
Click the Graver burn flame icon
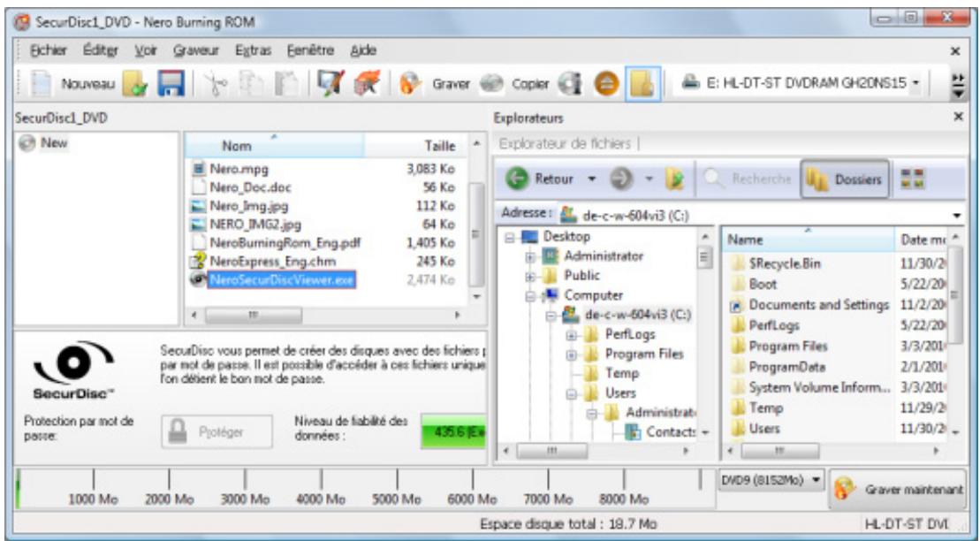click(x=410, y=83)
